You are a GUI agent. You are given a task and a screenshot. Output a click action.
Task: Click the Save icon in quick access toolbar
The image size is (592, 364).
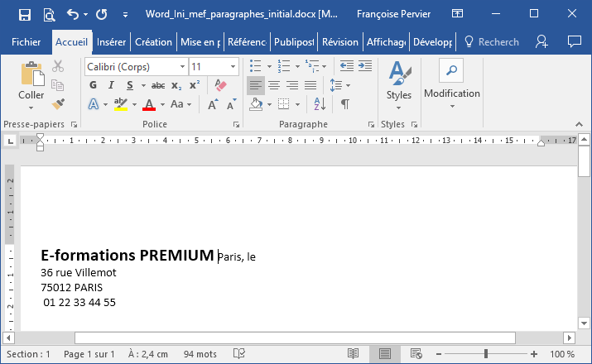pos(24,14)
